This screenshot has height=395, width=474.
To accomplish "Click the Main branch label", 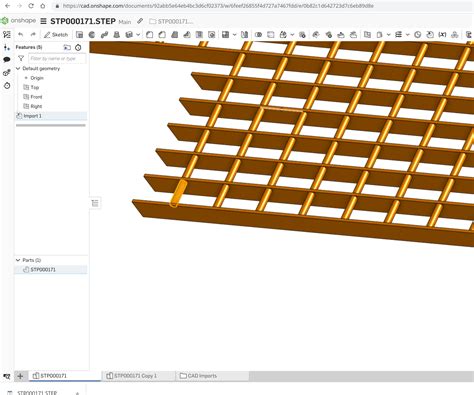I will [x=125, y=22].
